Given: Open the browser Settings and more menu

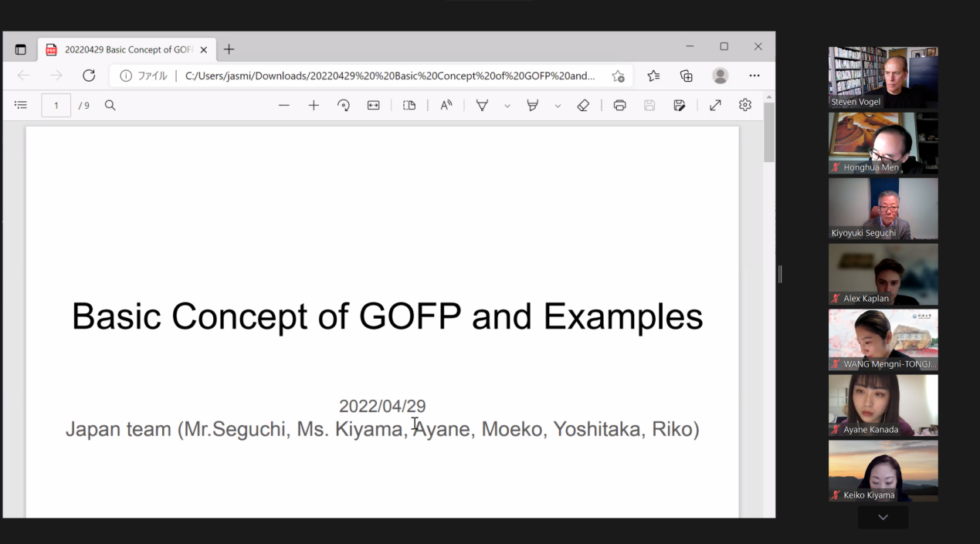Looking at the screenshot, I should pos(754,76).
